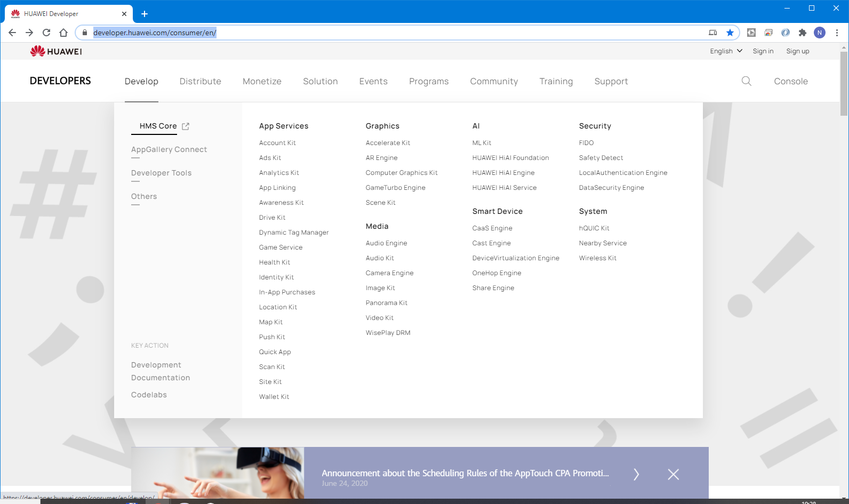The width and height of the screenshot is (849, 504).
Task: Click the browser forward arrow
Action: [x=29, y=33]
